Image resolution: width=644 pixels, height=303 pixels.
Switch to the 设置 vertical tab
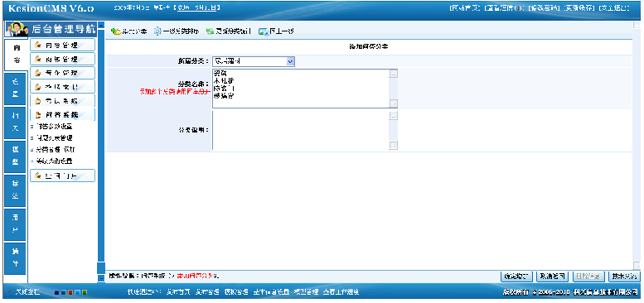(x=15, y=88)
